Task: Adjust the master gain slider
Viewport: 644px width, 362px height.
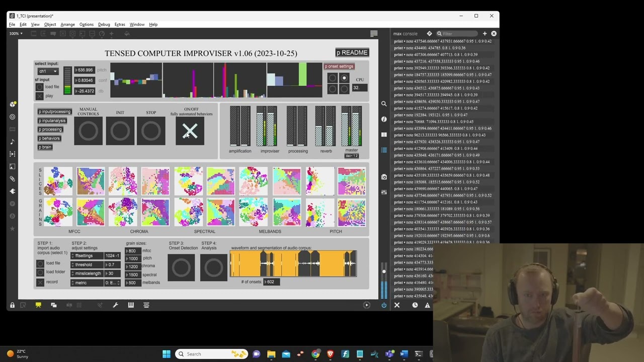Action: pos(351,126)
